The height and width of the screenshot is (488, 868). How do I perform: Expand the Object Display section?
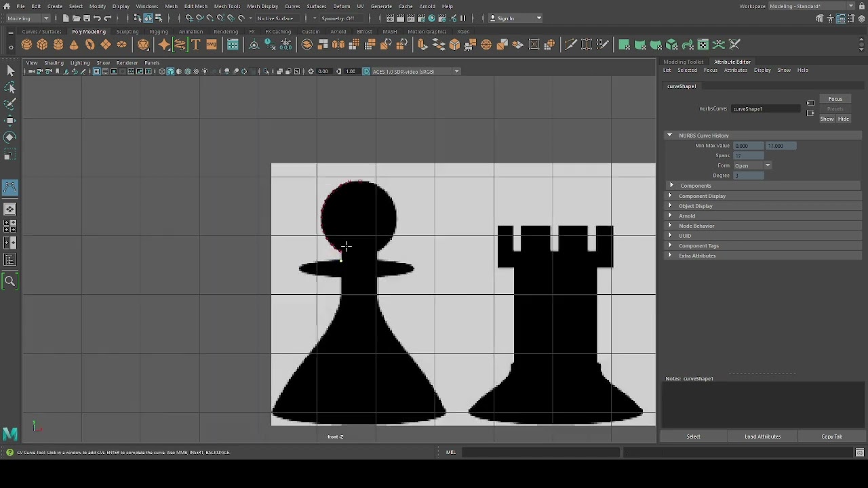click(670, 206)
